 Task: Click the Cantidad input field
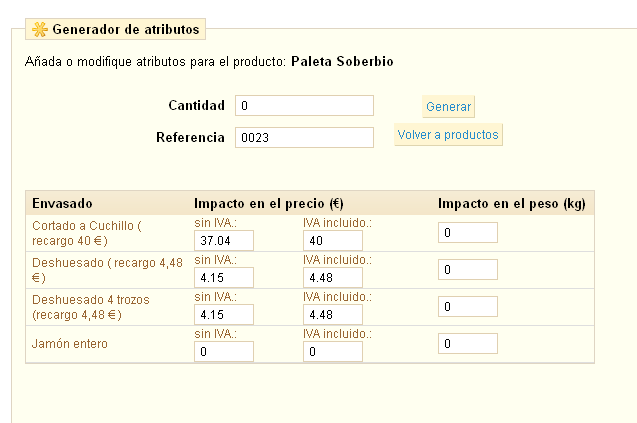tap(304, 106)
